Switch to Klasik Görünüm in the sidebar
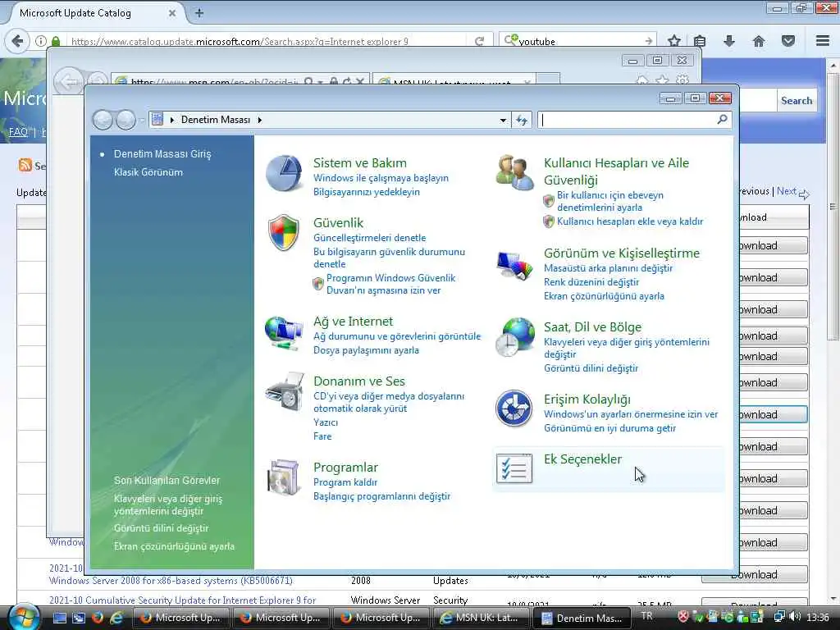This screenshot has width=840, height=630. click(x=148, y=172)
